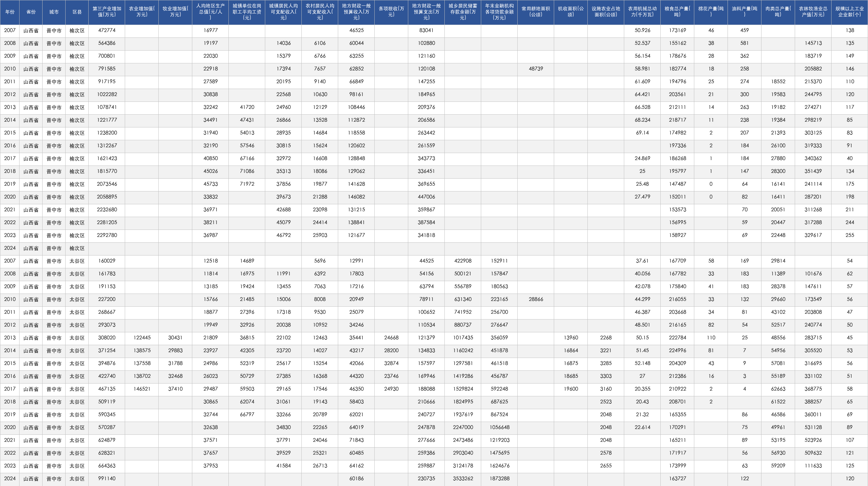868x486 pixels.
Task: Select the 第三产业增加值 header cell
Action: point(107,12)
